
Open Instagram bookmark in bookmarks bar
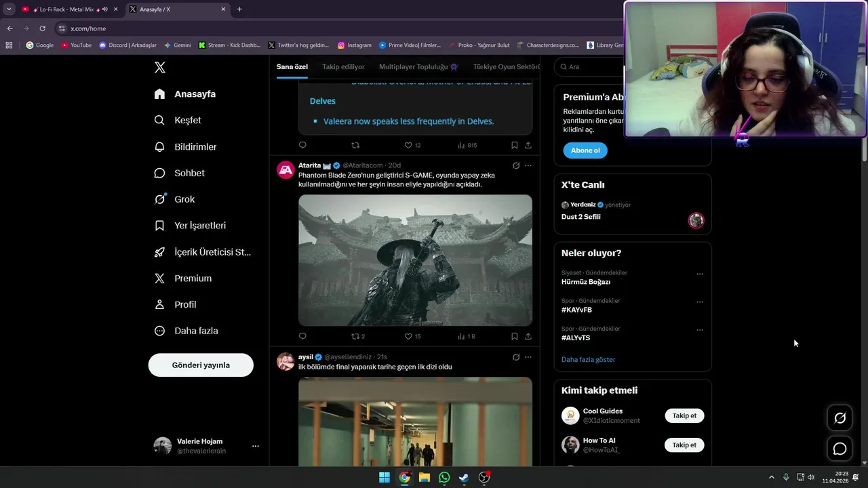(x=355, y=45)
